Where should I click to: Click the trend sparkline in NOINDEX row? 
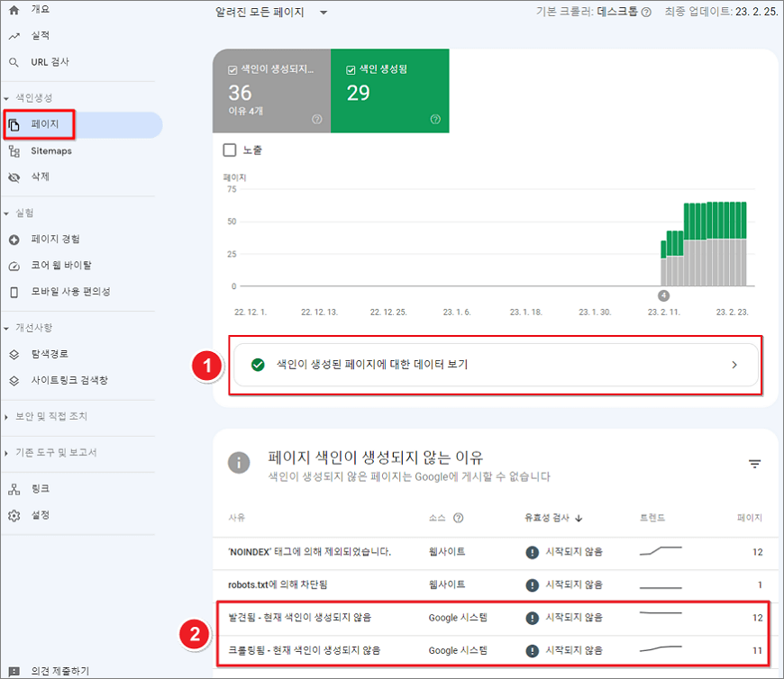tap(661, 550)
